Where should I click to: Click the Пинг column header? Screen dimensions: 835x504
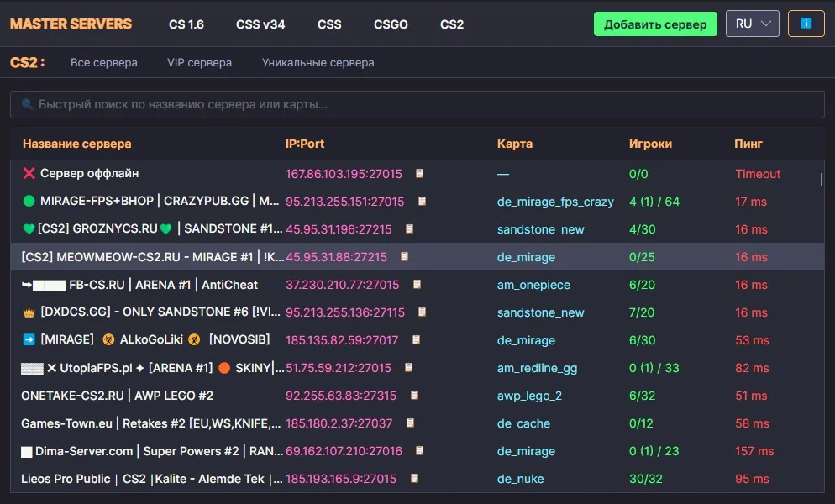[x=748, y=144]
